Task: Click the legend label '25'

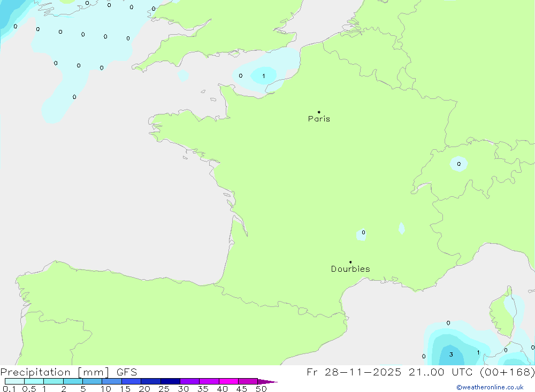Action: pos(164,389)
